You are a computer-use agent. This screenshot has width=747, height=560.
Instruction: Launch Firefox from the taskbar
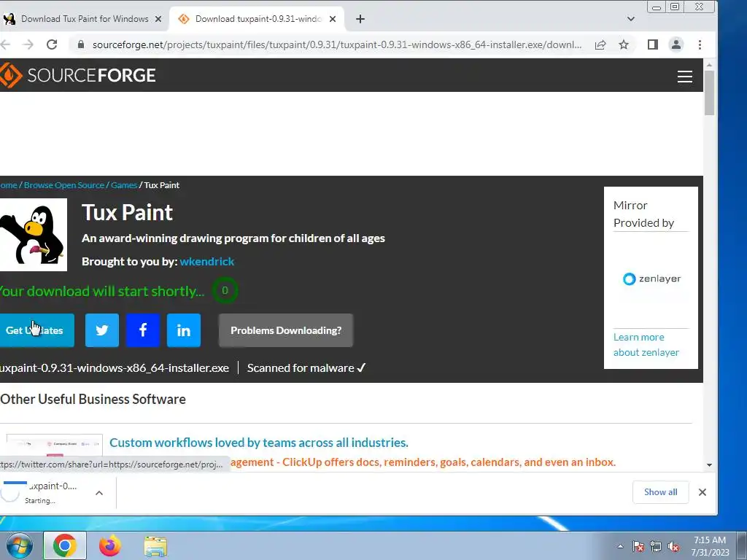[110, 545]
